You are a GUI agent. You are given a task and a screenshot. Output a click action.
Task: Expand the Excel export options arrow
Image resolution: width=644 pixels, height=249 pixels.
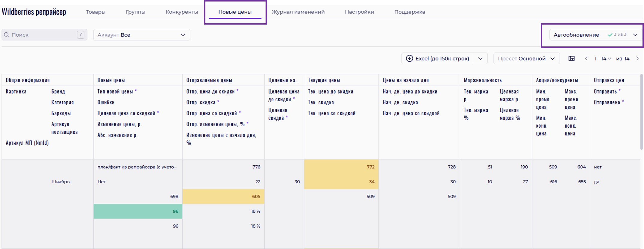pos(480,58)
